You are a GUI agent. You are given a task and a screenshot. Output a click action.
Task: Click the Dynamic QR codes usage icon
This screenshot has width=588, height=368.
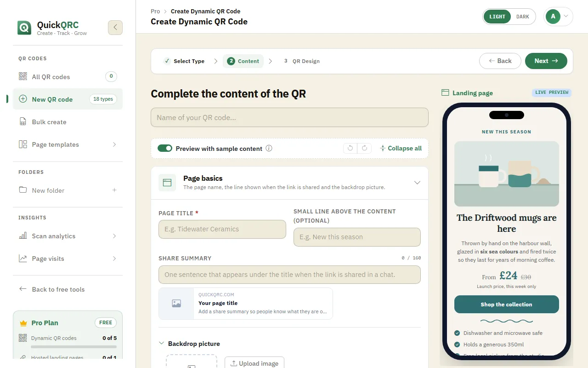[x=23, y=338]
